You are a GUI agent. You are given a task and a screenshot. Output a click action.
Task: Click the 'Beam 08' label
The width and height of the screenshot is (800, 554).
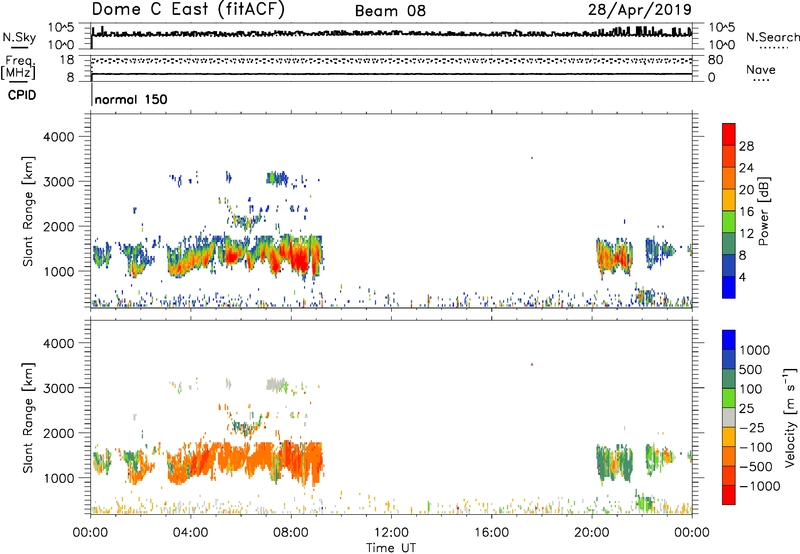point(390,11)
